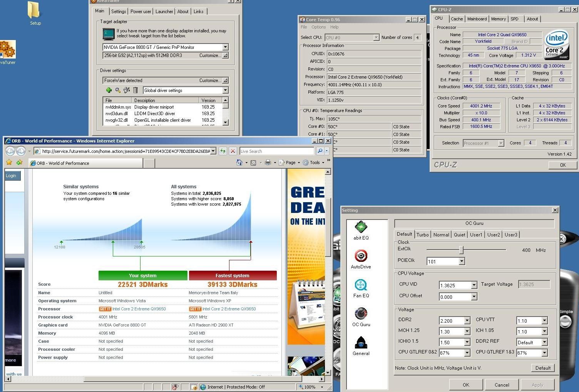Expand Customize arrow beside 256-bit G92
The width and height of the screenshot is (579, 392).
click(x=225, y=55)
